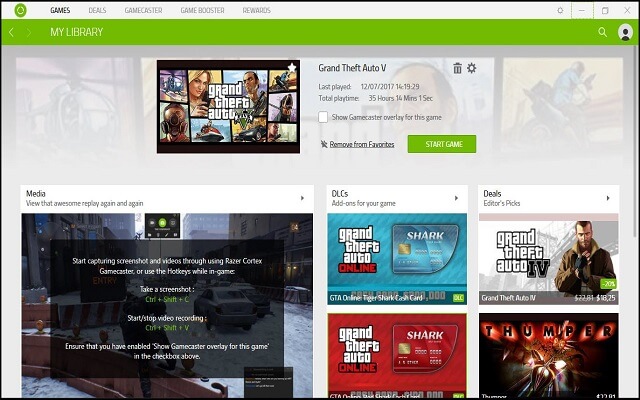Enable Show Gamecaster overlay checkbox
This screenshot has height=400, width=640.
[x=323, y=117]
